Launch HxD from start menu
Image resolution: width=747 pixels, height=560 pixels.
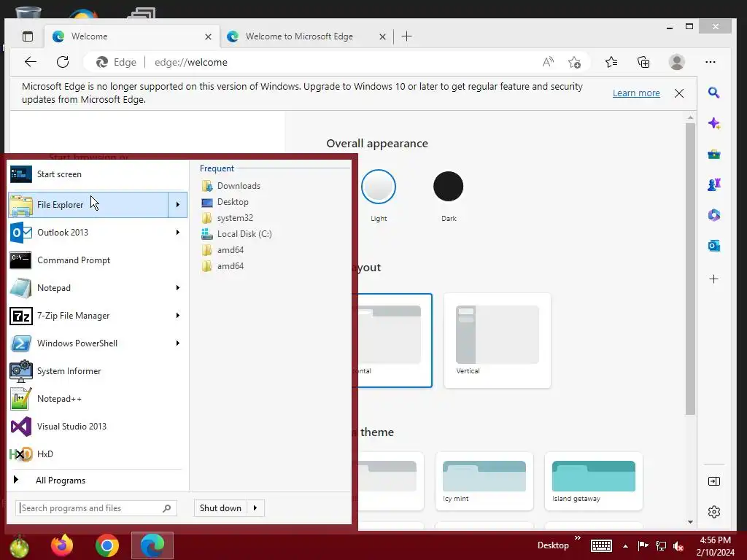(98, 454)
